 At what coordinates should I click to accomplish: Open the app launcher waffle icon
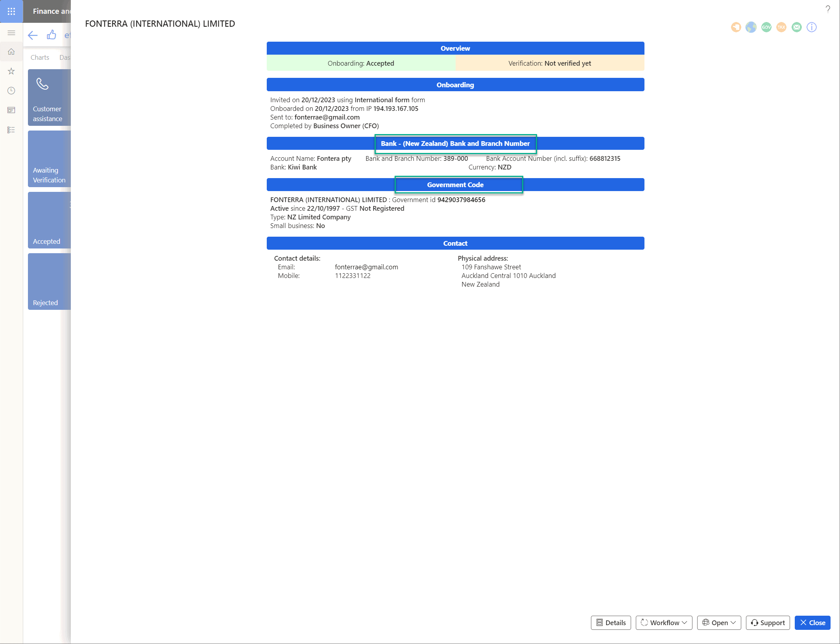11,11
